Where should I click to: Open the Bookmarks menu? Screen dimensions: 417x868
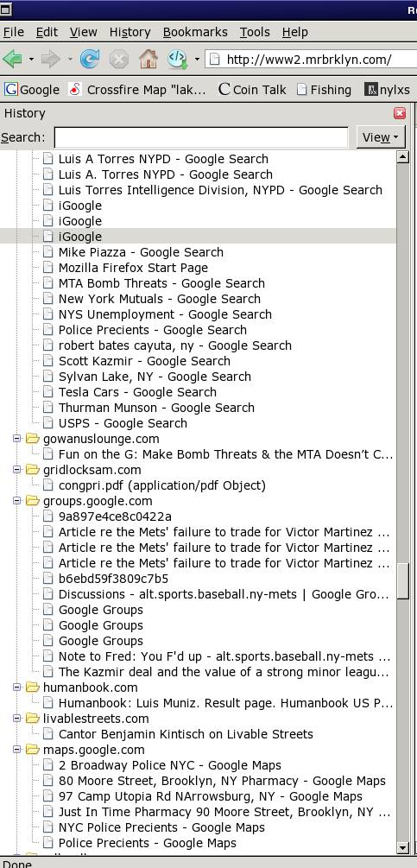195,32
